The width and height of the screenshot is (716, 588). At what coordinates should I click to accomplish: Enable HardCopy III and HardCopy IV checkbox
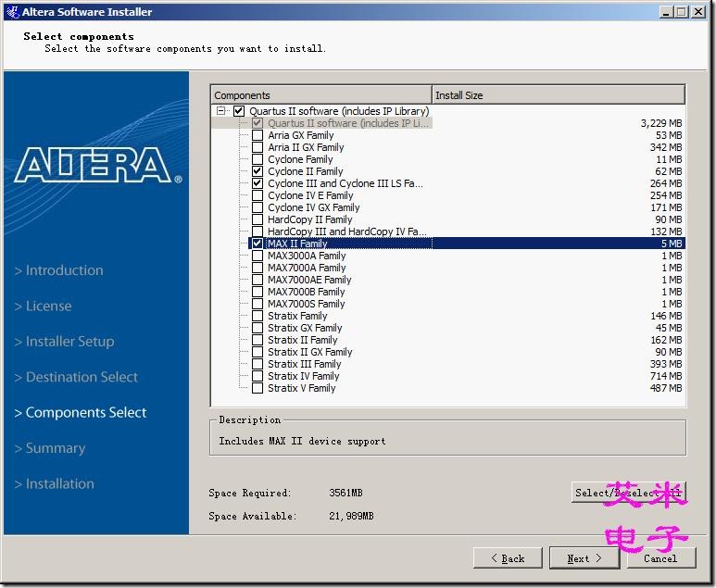(258, 231)
